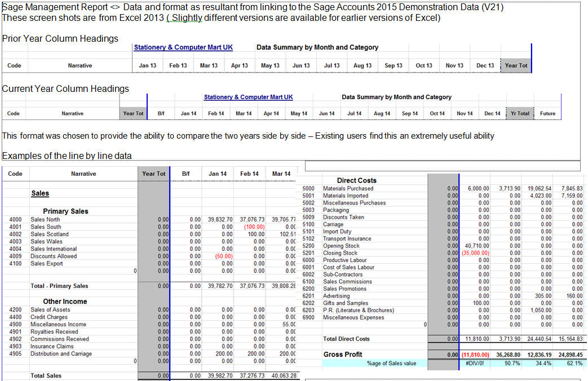
Task: Click the Royalties Received row label
Action: (54, 331)
